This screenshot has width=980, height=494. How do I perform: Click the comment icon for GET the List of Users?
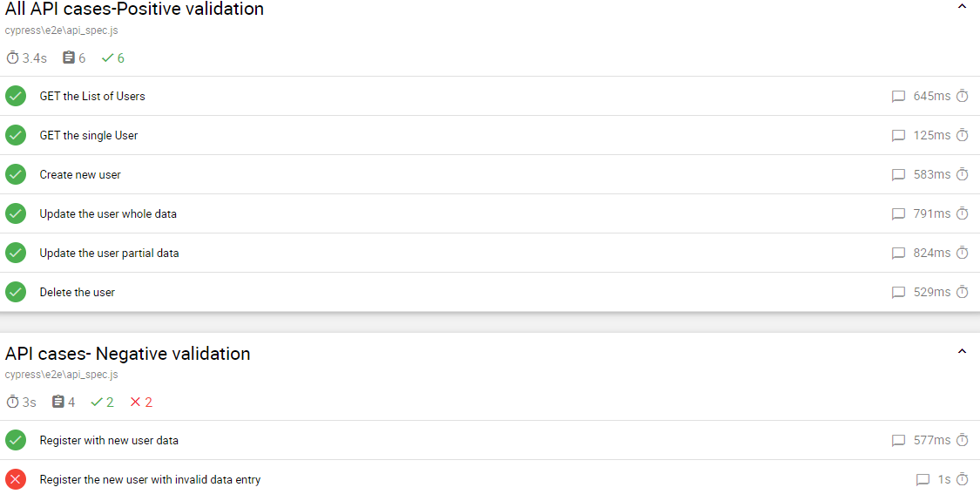coord(898,97)
